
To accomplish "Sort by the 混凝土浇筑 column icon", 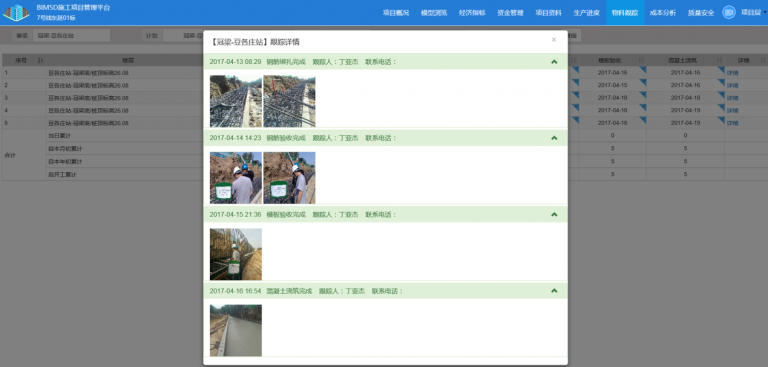I will coord(719,60).
